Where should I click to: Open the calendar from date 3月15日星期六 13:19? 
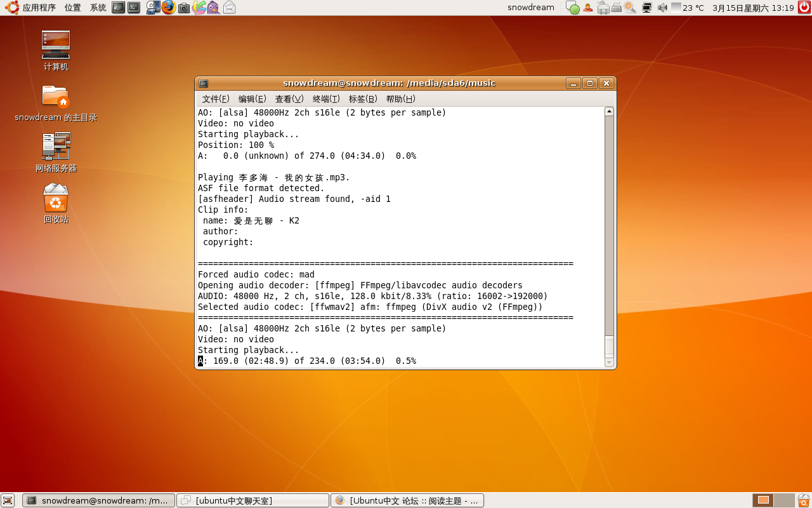(753, 8)
